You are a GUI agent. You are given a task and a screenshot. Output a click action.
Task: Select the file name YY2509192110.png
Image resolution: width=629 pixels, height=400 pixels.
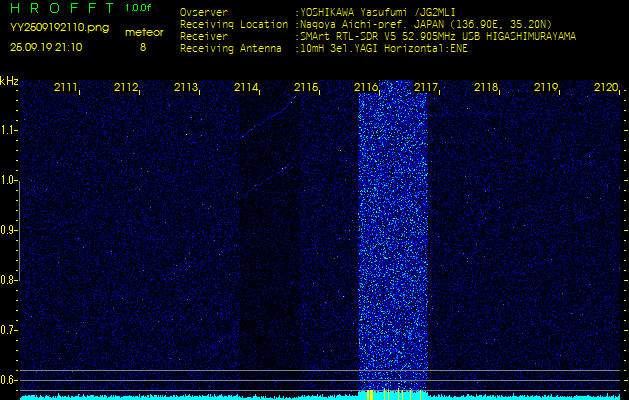[59, 28]
